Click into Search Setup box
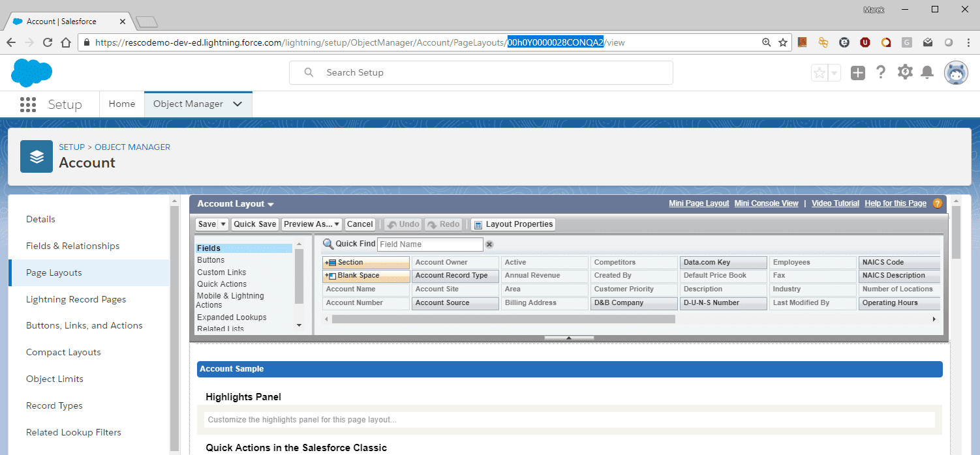Image resolution: width=980 pixels, height=455 pixels. tap(481, 72)
